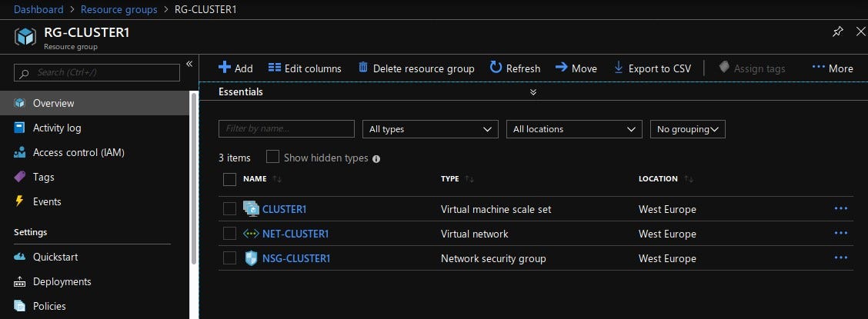Click the shield icon beside NSG-CLUSTER1

(252, 258)
